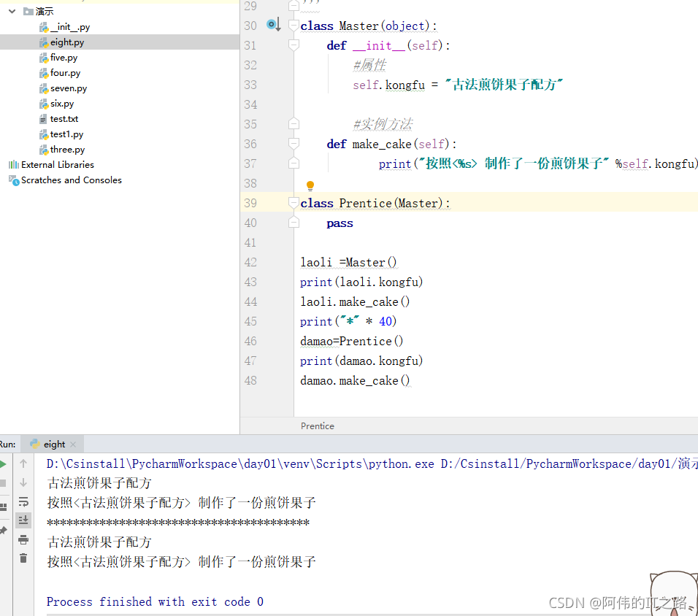Click the asterisk separator line in console output

tap(178, 522)
